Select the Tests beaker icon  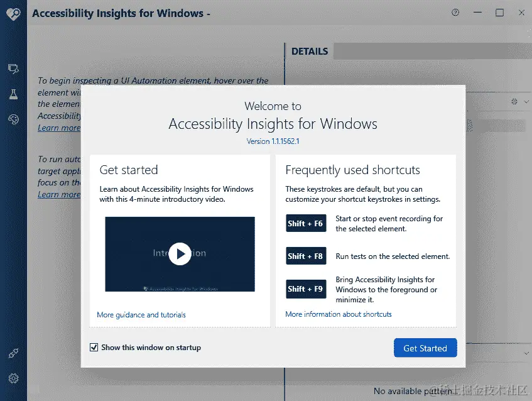[13, 94]
